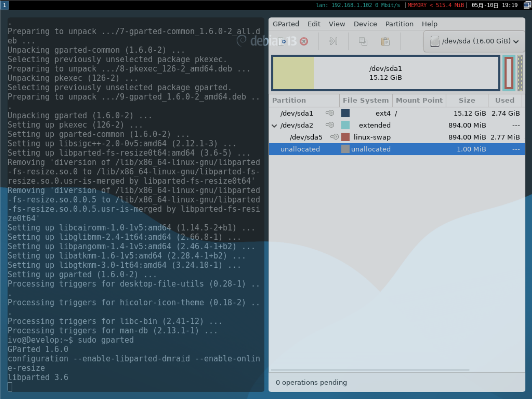The width and height of the screenshot is (532, 399).
Task: Click 'libparted 3.6' line in terminal
Action: coord(38,377)
